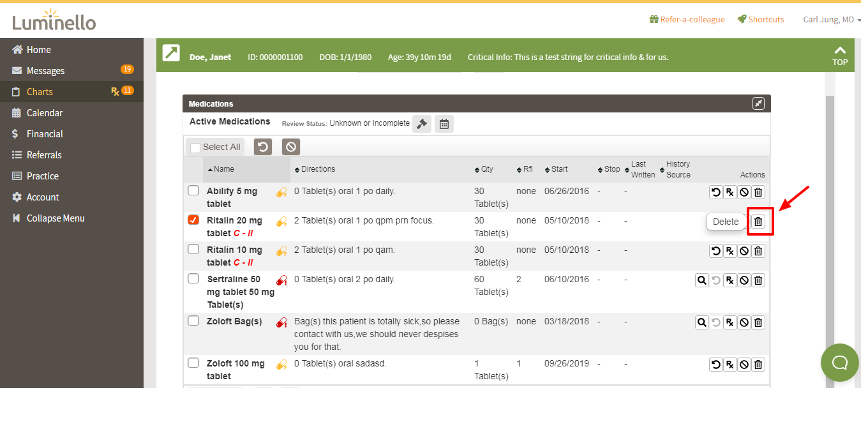Sort by the Rfl column header
Screen dimensions: 868x445
[x=525, y=169]
